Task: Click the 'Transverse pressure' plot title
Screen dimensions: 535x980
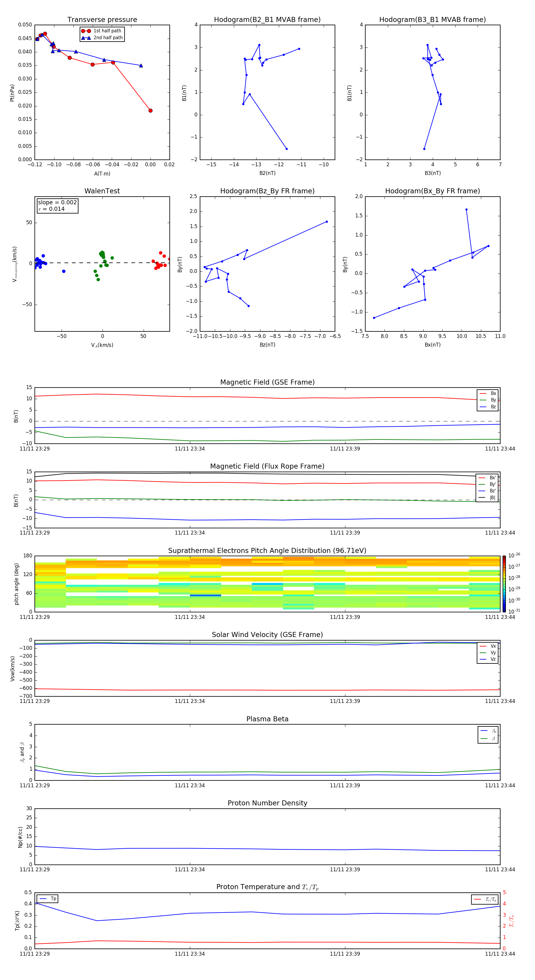Action: point(102,19)
